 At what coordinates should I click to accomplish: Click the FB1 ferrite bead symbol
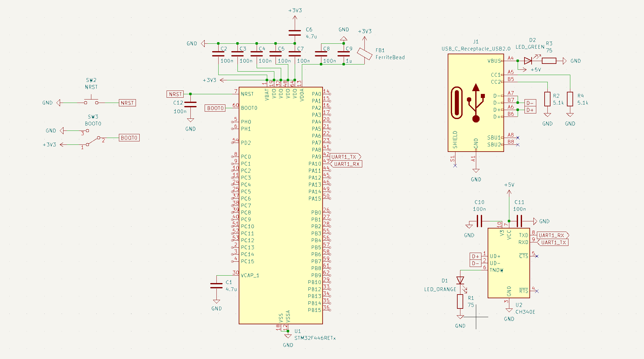(364, 54)
